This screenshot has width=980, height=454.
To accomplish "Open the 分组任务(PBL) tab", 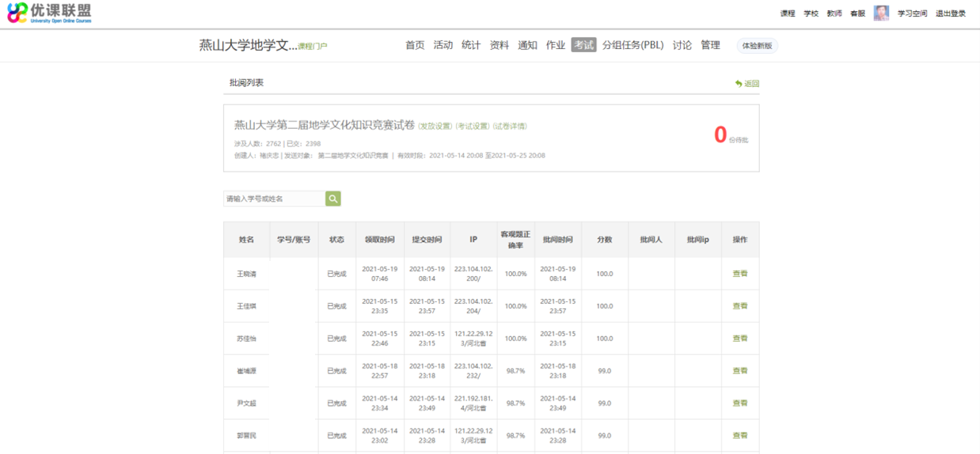I will [x=632, y=45].
